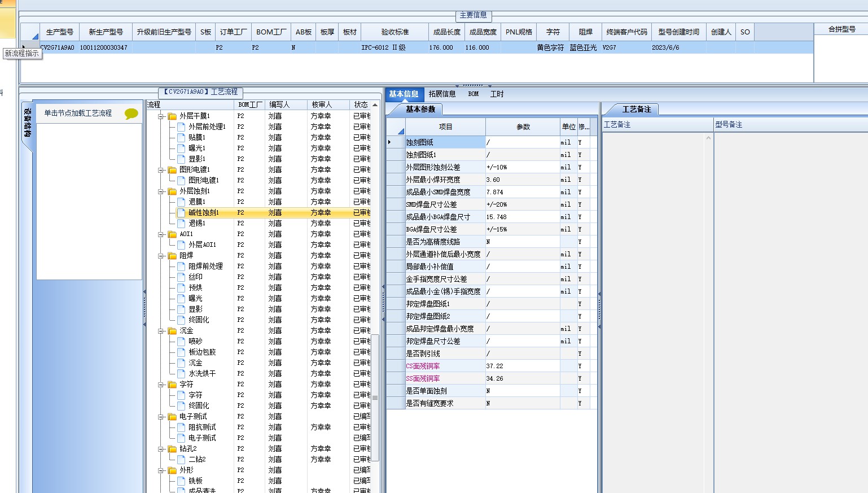Click the 合拼型号 column header
This screenshot has height=493, width=868.
(841, 29)
